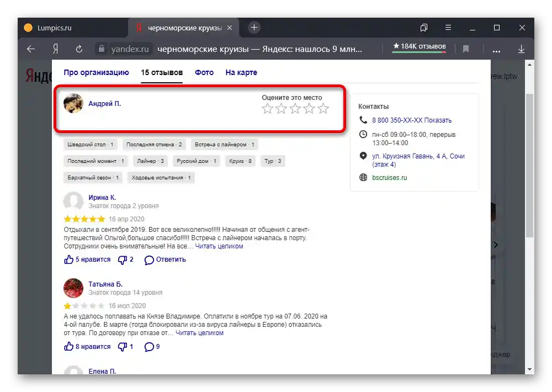Click the page scrollbar up arrow
Viewport: 552px width, 392px height.
(x=530, y=65)
